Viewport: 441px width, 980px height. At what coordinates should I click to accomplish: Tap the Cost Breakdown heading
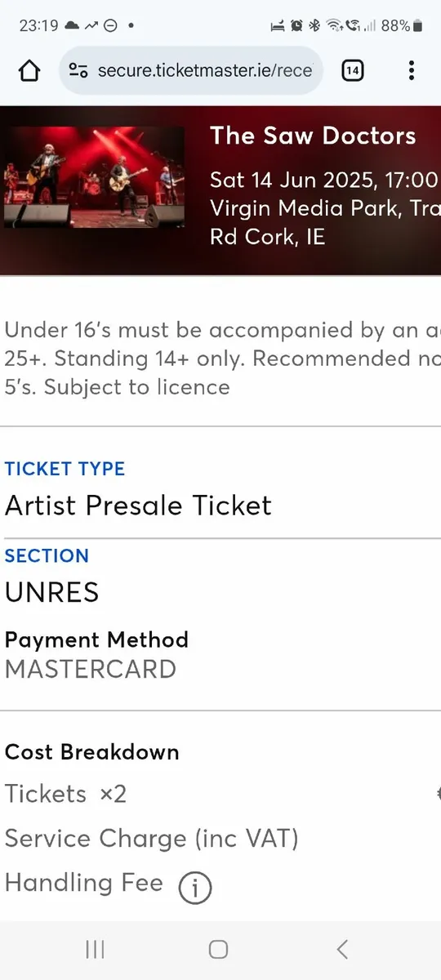[x=92, y=752]
